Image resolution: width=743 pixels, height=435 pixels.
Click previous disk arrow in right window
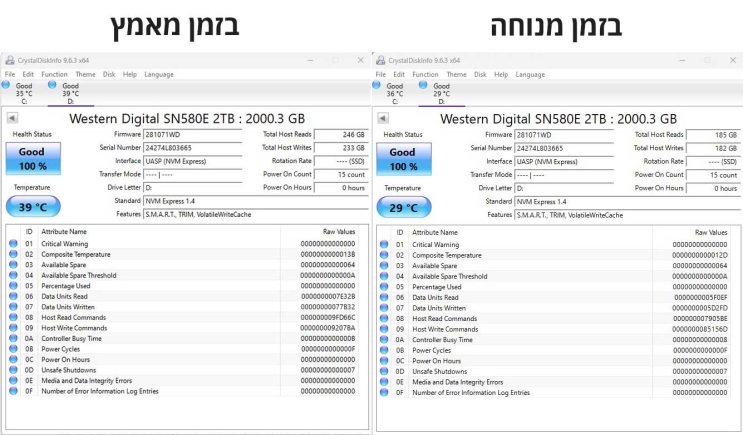tap(383, 118)
